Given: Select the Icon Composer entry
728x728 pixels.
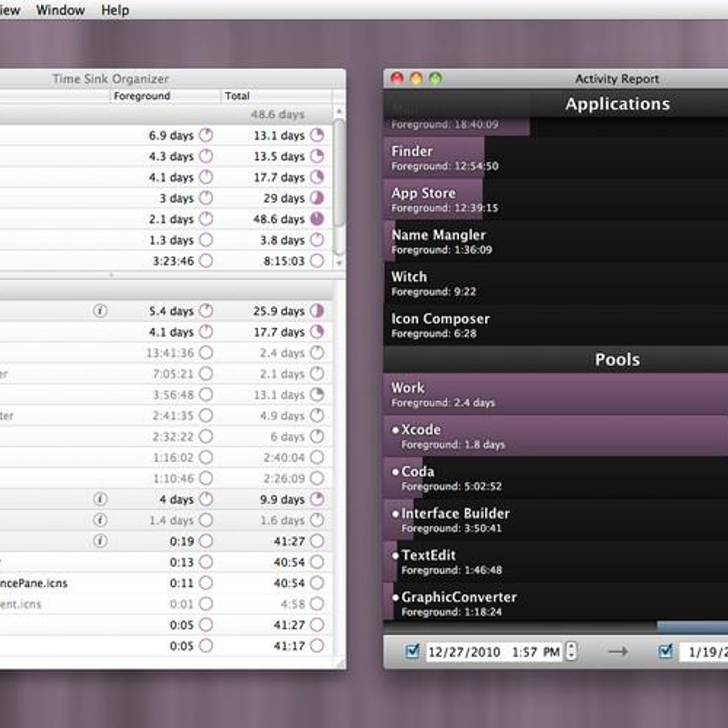Looking at the screenshot, I should [556, 325].
